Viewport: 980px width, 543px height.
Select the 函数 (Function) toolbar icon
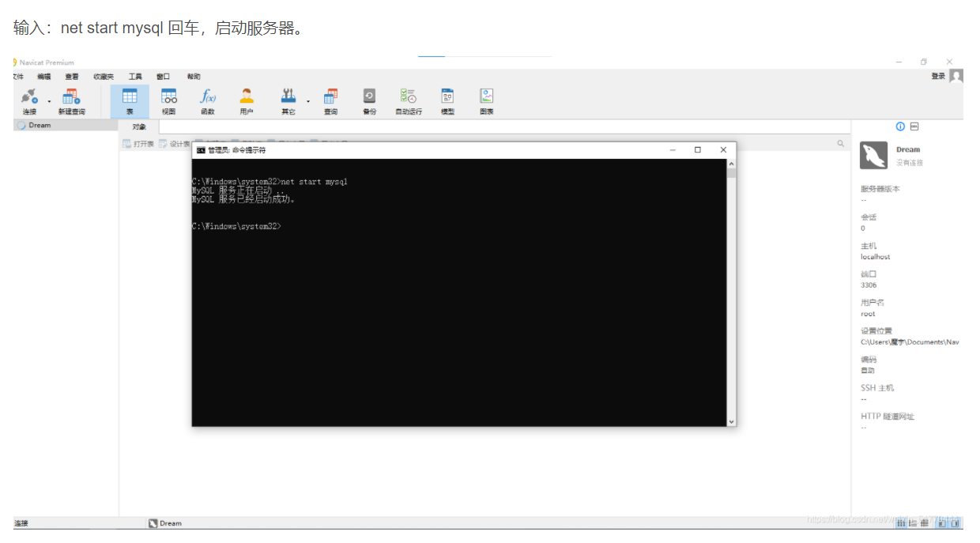[208, 100]
